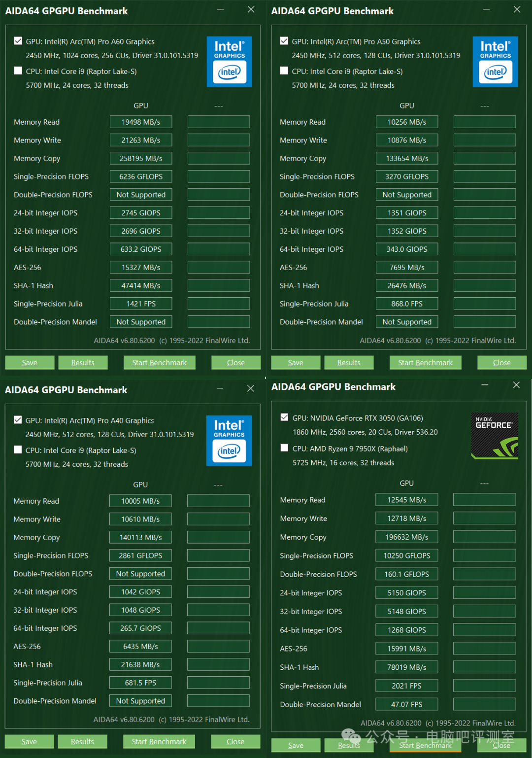532x758 pixels.
Task: Uncheck the Arc Pro A60 GPU checkbox
Action: (18, 41)
